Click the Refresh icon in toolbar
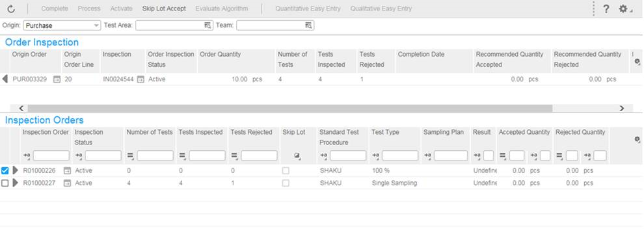 12,8
